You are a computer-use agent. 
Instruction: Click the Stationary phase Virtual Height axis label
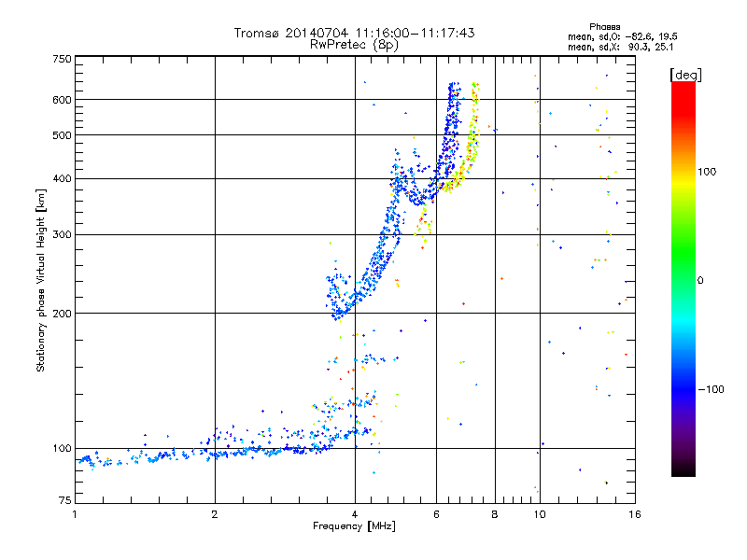click(x=40, y=280)
